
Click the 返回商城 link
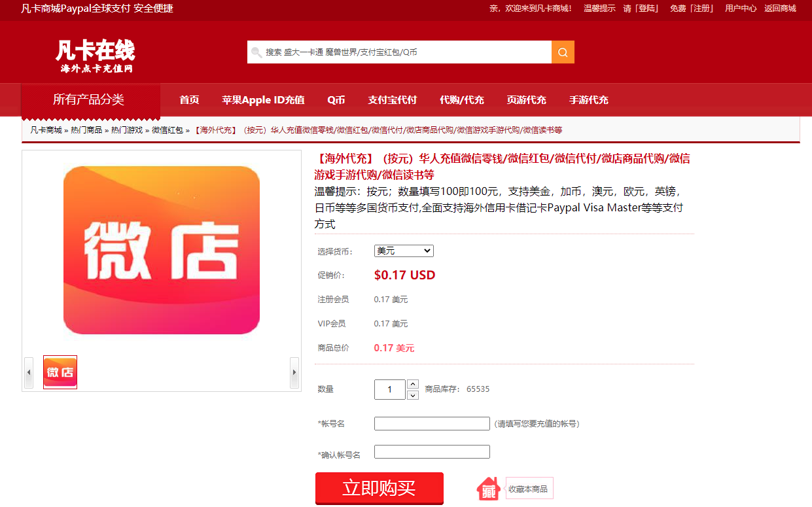pyautogui.click(x=780, y=9)
